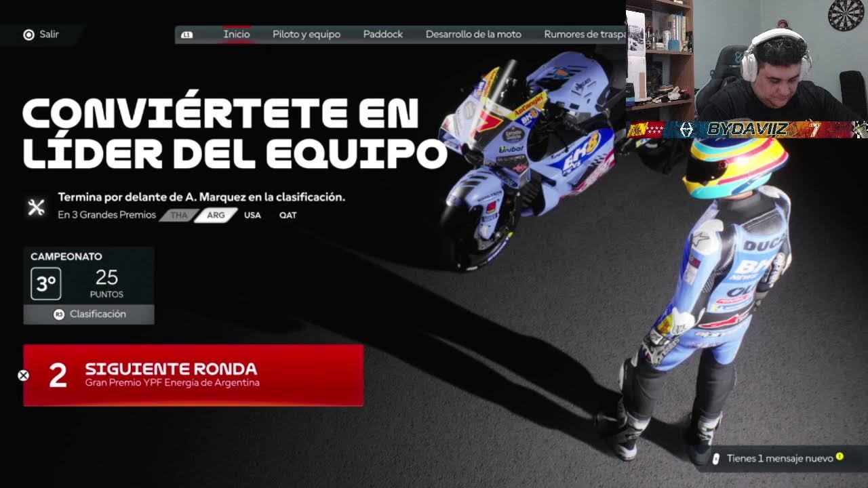Screen dimensions: 868x488
Task: Open Rumores de traspaso tab
Action: click(x=585, y=34)
